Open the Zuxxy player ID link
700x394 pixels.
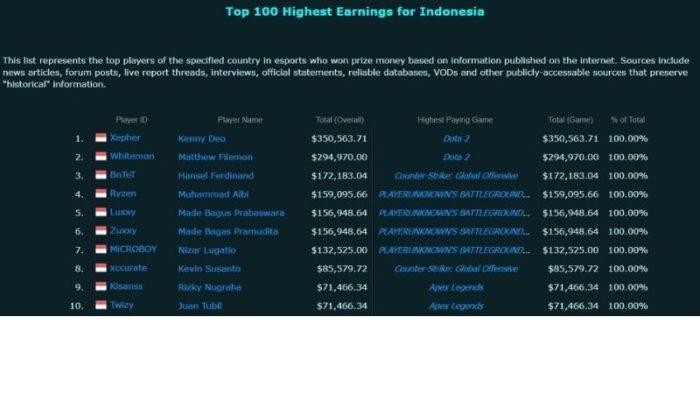[x=123, y=231]
